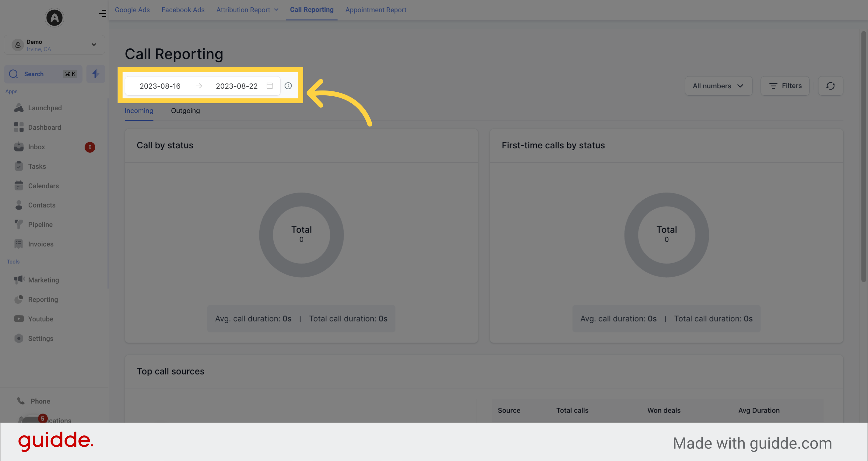Screen dimensions: 868x461
Task: Open the Filters panel
Action: pos(785,86)
